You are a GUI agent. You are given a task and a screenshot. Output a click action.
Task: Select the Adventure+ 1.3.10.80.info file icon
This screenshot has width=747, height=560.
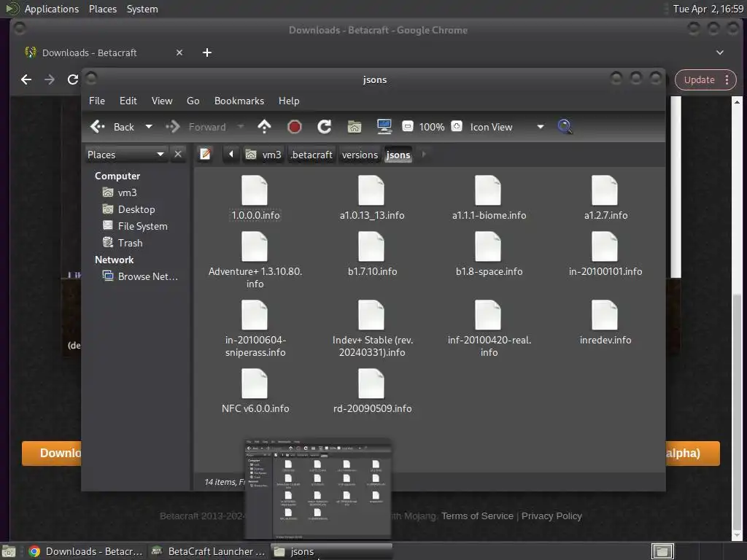255,246
